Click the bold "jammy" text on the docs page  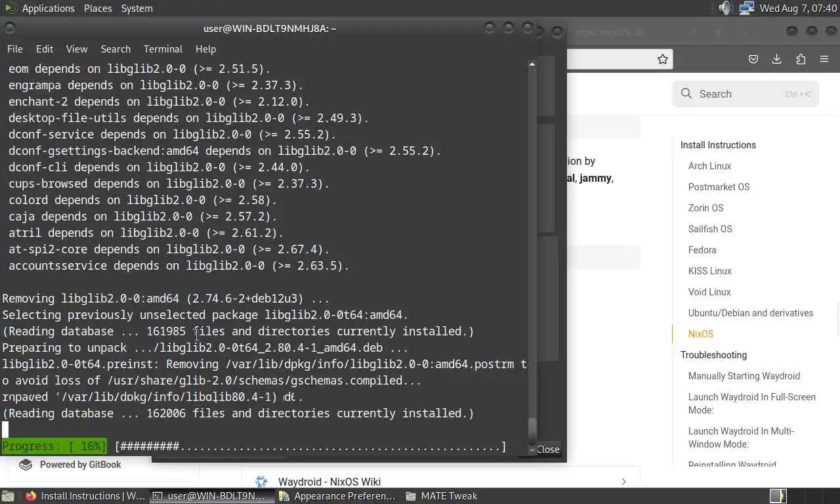coord(595,178)
